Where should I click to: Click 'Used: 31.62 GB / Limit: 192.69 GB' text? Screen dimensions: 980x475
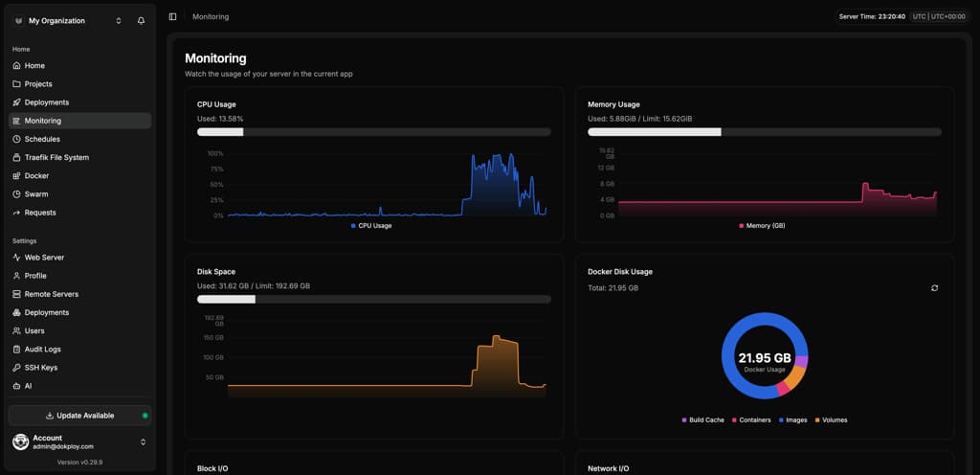254,286
